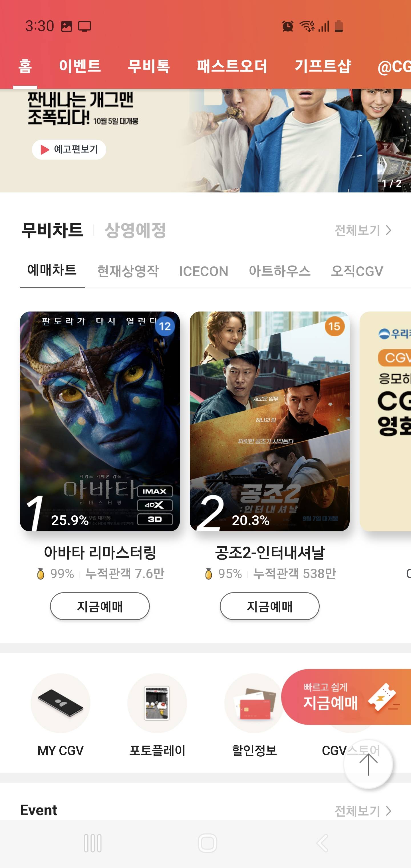
Task: Tap the scroll-to-top arrow button
Action: (x=368, y=764)
